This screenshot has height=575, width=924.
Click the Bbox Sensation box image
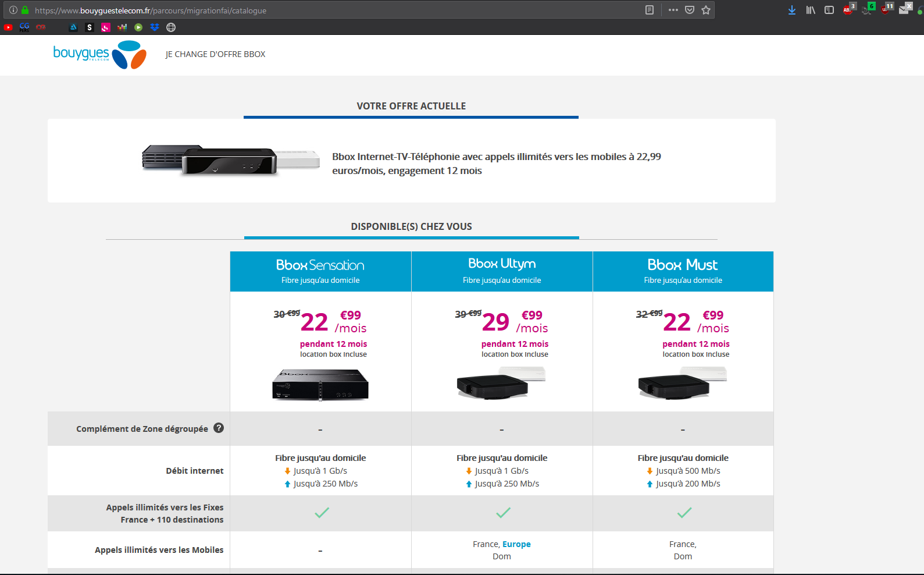pyautogui.click(x=320, y=385)
